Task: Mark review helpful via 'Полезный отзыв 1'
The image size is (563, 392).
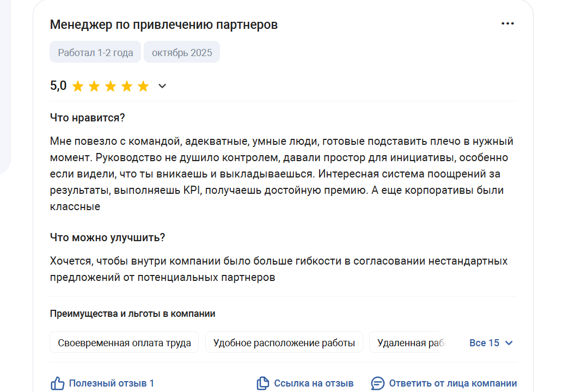Action: [111, 383]
